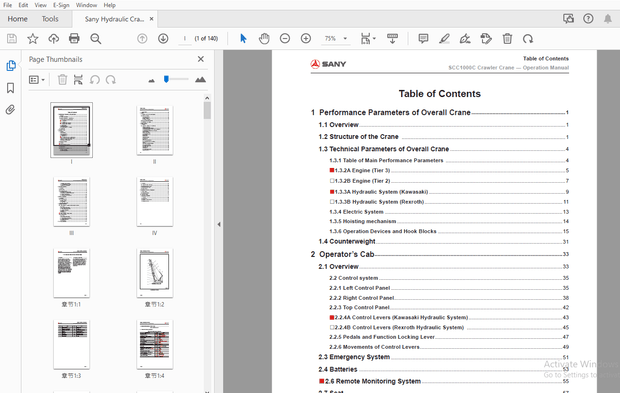Reduce thumbnail size small mountain icon

(x=151, y=80)
